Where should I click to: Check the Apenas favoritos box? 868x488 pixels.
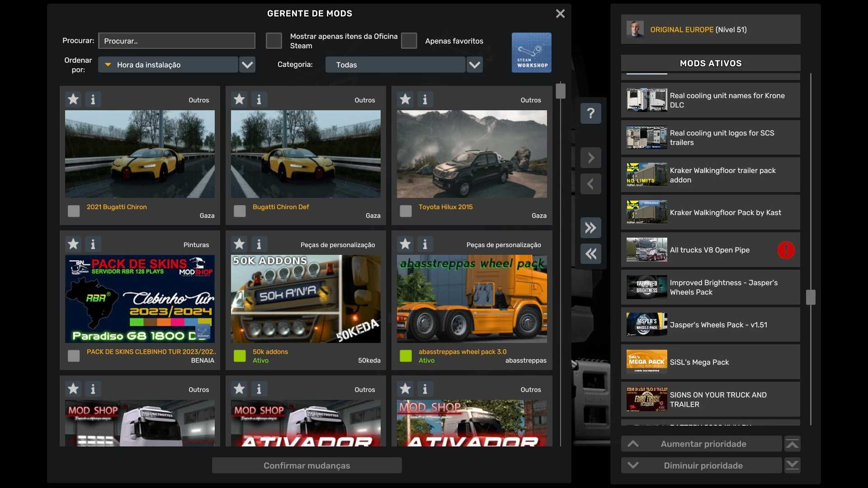pos(409,41)
